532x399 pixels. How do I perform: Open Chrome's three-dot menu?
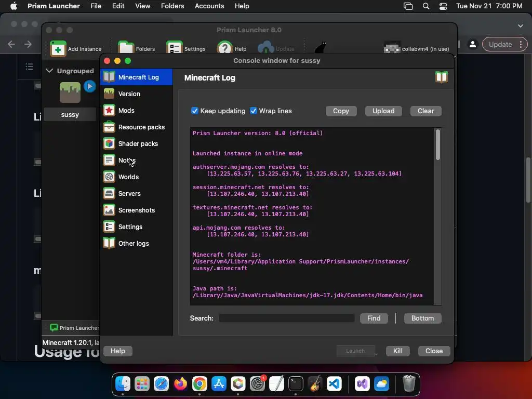[521, 45]
